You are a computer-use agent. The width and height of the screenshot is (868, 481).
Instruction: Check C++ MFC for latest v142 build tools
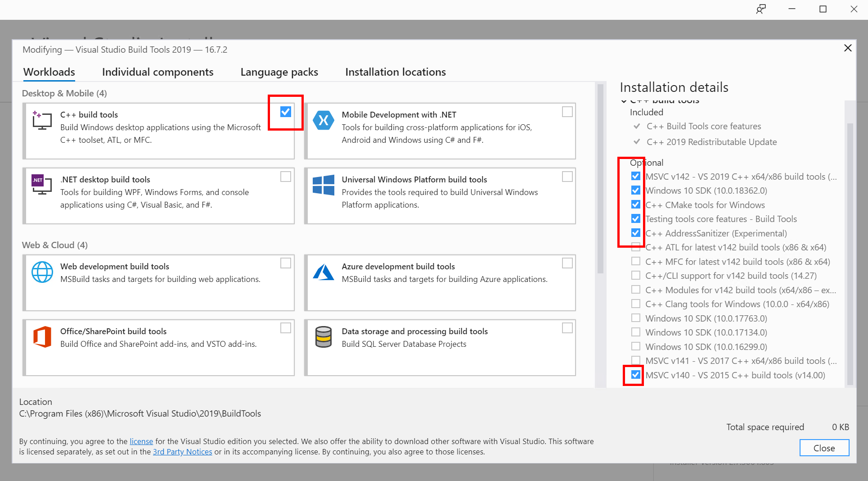(x=636, y=261)
